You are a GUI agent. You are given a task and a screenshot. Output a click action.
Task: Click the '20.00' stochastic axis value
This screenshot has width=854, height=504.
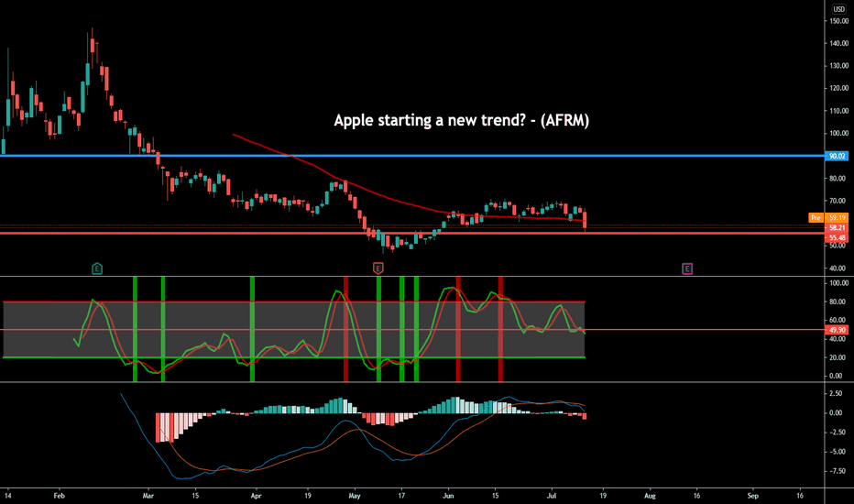838,357
